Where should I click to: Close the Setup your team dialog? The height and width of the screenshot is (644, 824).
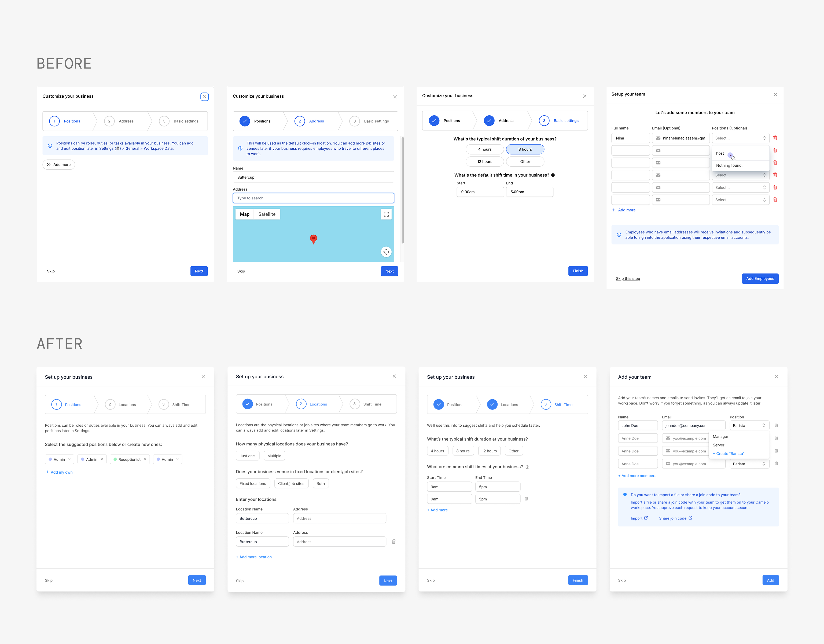pyautogui.click(x=775, y=95)
